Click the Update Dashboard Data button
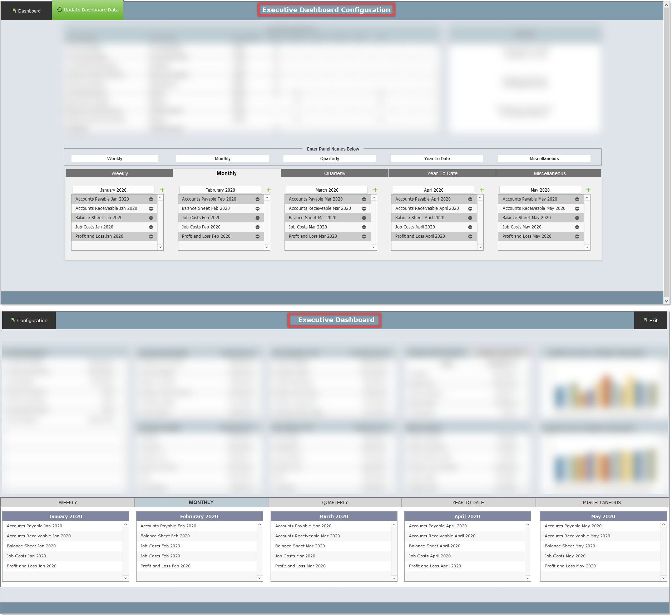The height and width of the screenshot is (616, 672). click(x=88, y=10)
